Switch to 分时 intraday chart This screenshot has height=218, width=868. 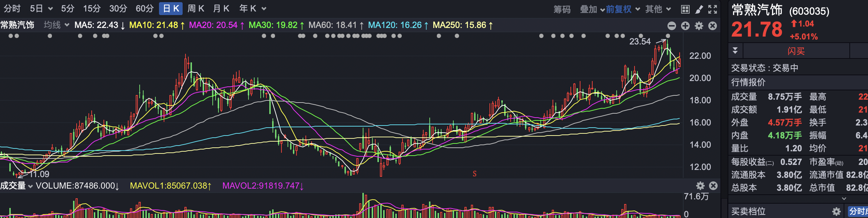(12, 9)
